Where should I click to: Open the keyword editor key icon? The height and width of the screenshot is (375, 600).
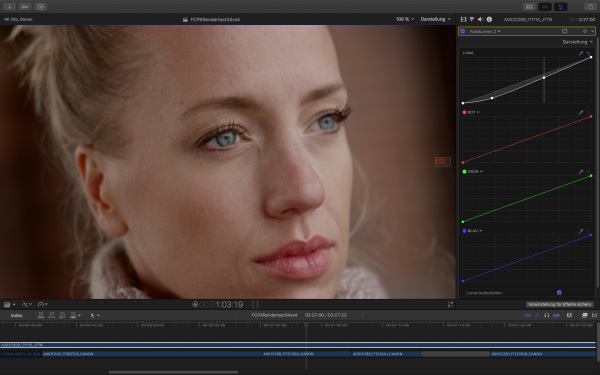pos(25,7)
